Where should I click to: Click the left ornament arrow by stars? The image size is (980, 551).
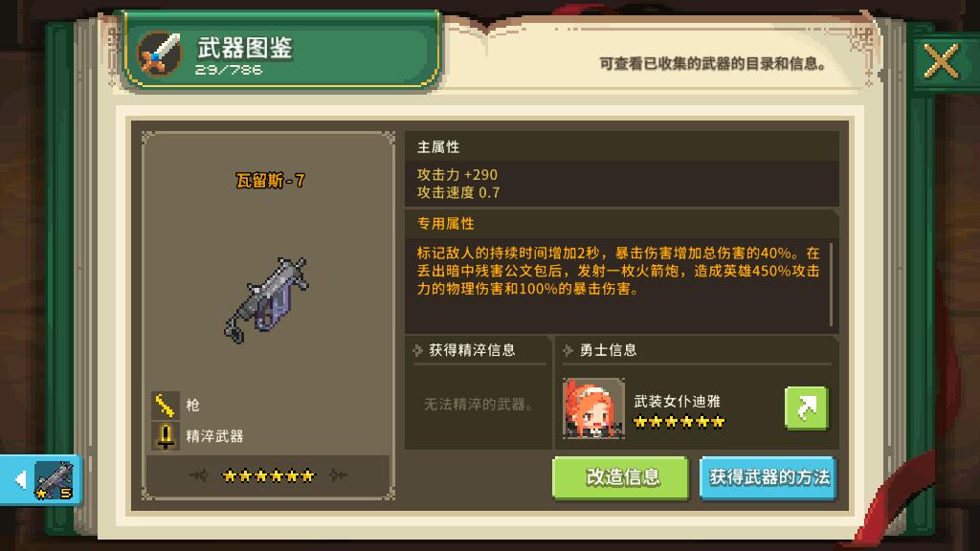pyautogui.click(x=199, y=476)
